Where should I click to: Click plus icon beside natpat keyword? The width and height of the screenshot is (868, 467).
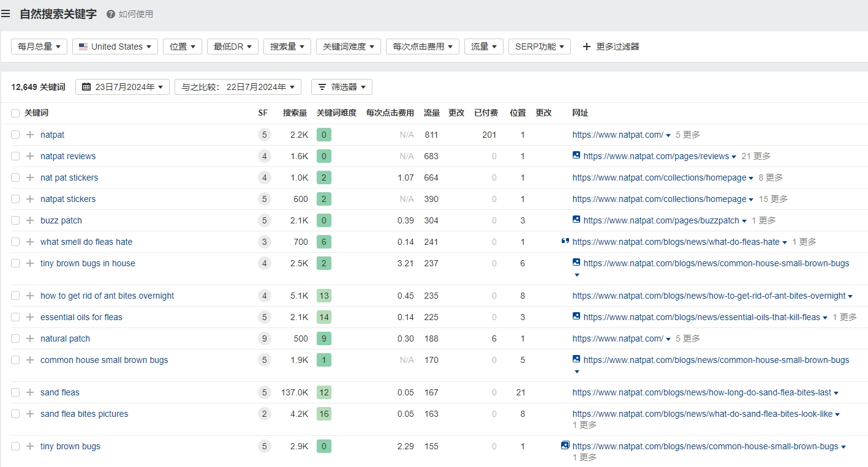click(x=30, y=135)
